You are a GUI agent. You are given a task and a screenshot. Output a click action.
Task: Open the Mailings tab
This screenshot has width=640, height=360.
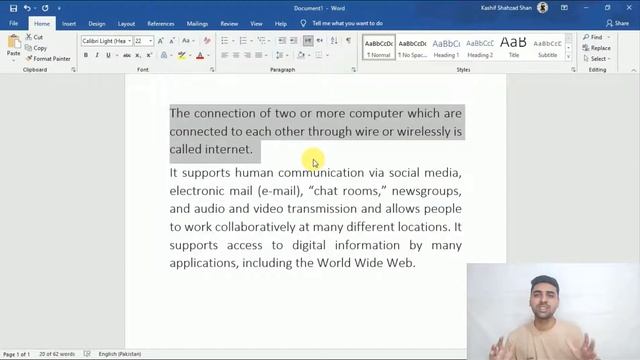(x=197, y=24)
